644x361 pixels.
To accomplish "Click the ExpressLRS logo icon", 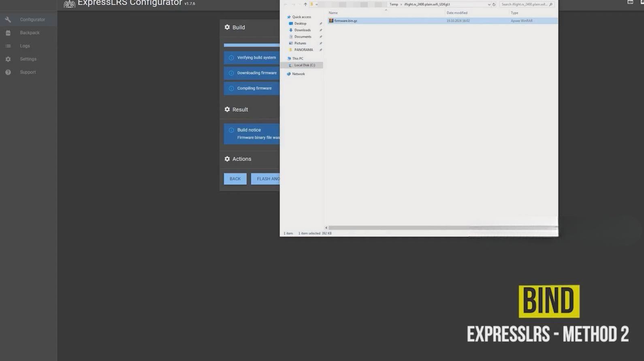I will 69,4.
